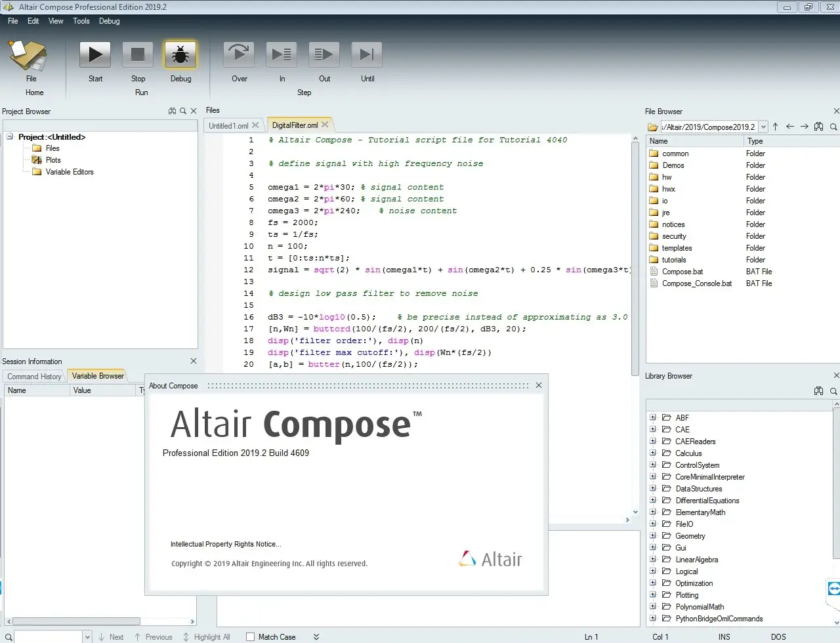Open the Debug menu

point(110,21)
